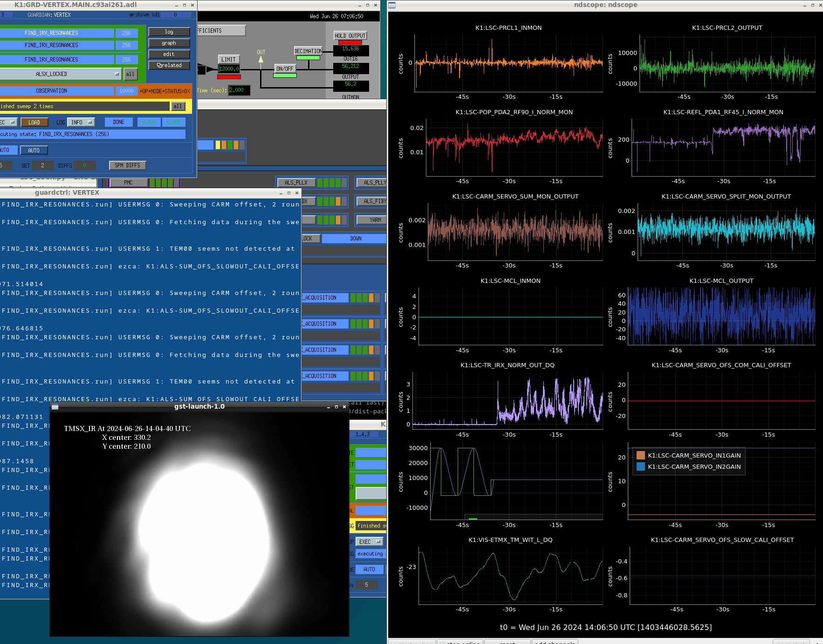823x644 pixels.
Task: Click the orange K1:LSC-CARM_SERVO_IN1GAIN legend swatch
Action: coord(641,455)
